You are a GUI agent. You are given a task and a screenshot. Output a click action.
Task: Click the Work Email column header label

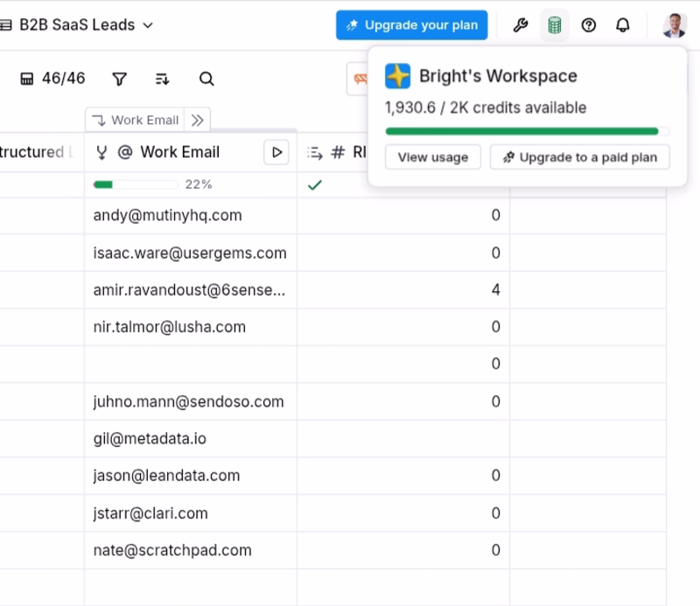point(180,152)
